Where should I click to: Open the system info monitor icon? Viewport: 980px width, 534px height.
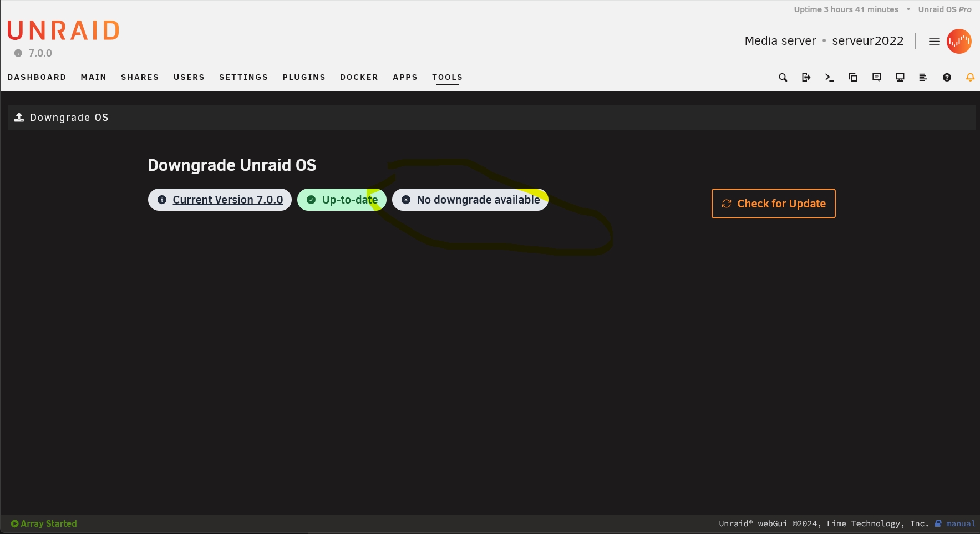pyautogui.click(x=900, y=77)
